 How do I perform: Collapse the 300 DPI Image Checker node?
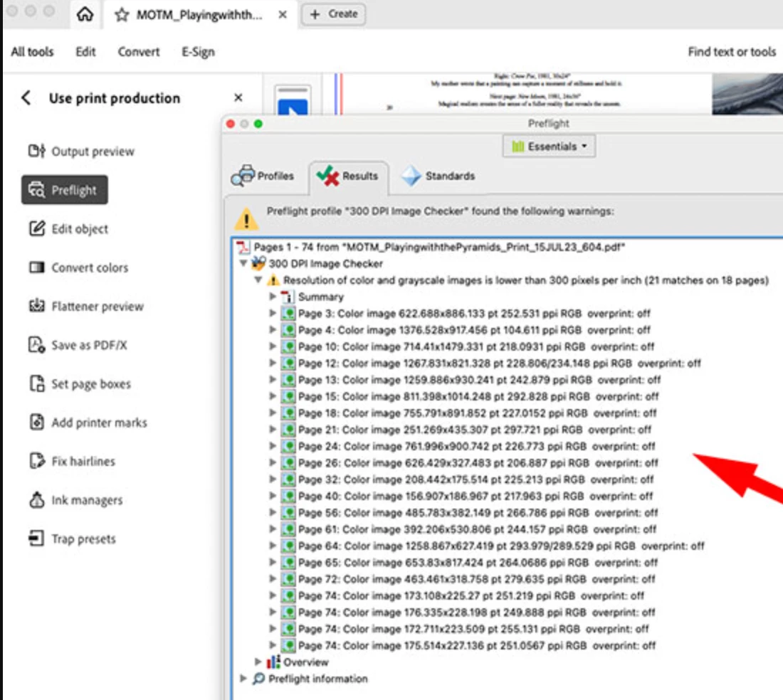click(243, 263)
